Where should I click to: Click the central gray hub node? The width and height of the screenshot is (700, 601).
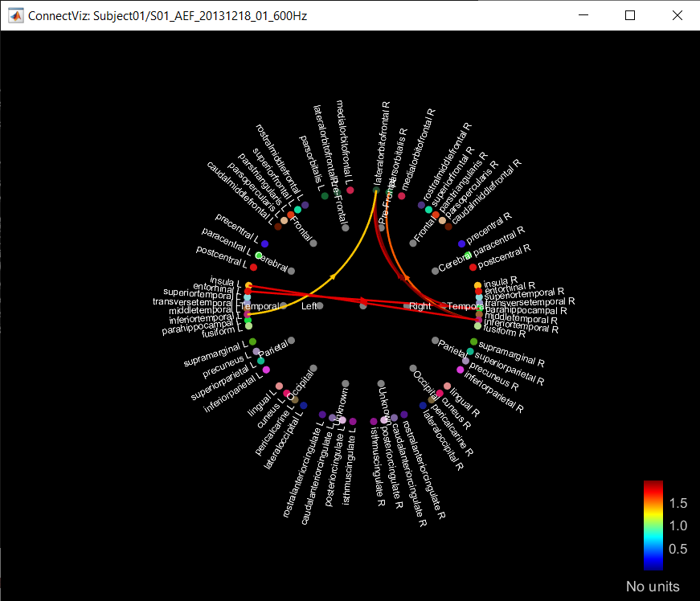coord(363,305)
